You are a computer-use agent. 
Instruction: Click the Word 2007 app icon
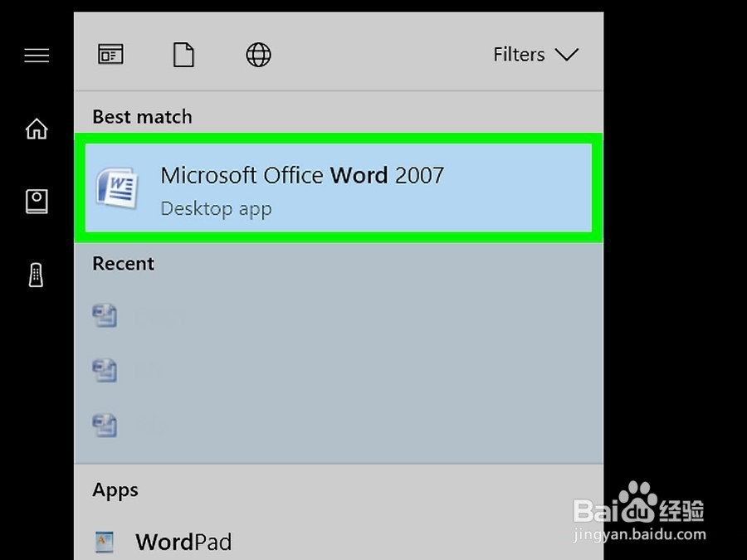point(117,187)
